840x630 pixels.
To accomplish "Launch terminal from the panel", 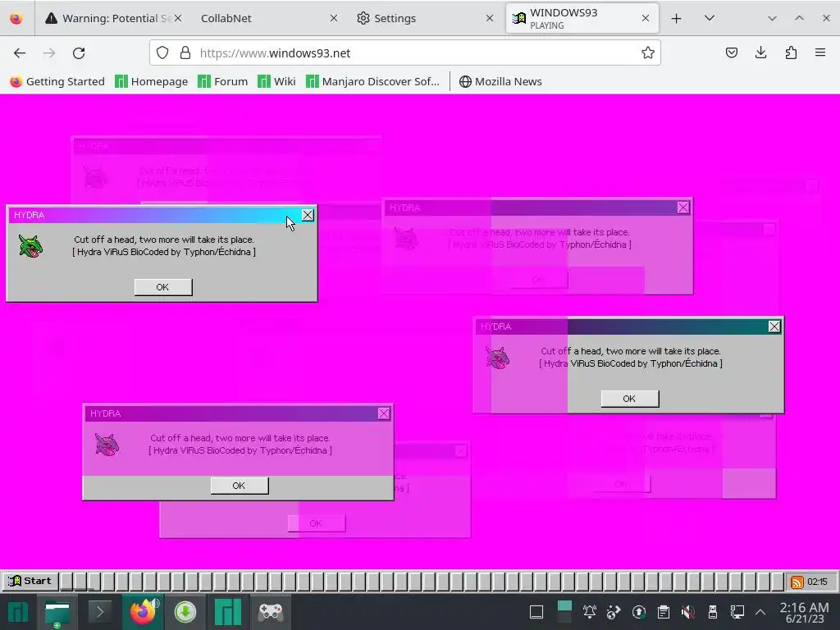I will (x=99, y=612).
